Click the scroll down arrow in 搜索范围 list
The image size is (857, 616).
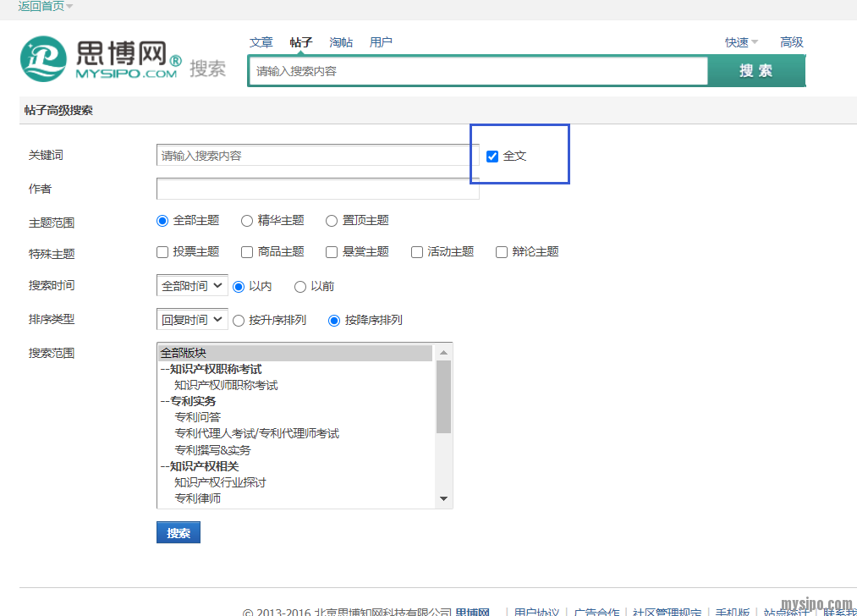coord(444,499)
